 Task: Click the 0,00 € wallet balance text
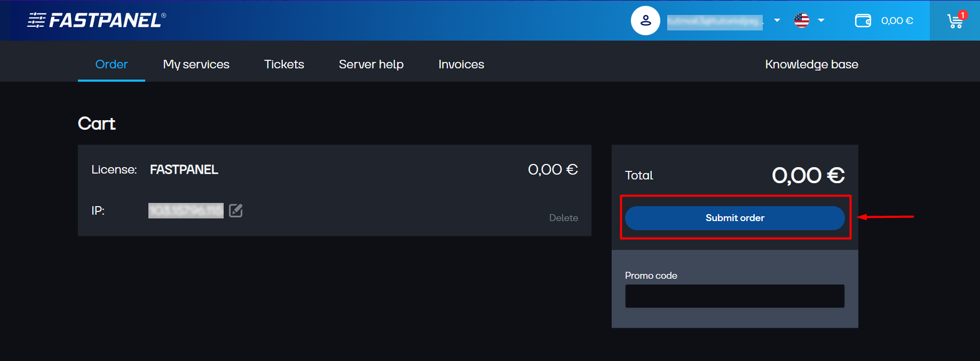[x=897, y=21]
